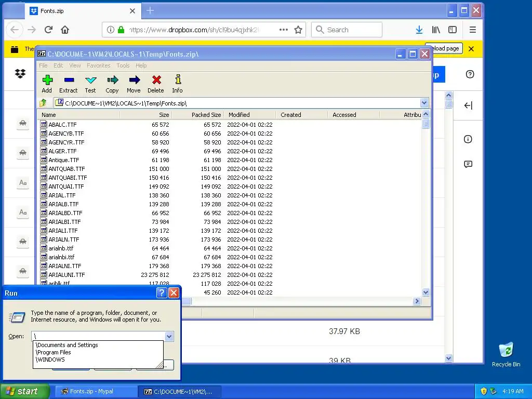
Task: Expand 7-Zip address path dropdown
Action: point(424,103)
